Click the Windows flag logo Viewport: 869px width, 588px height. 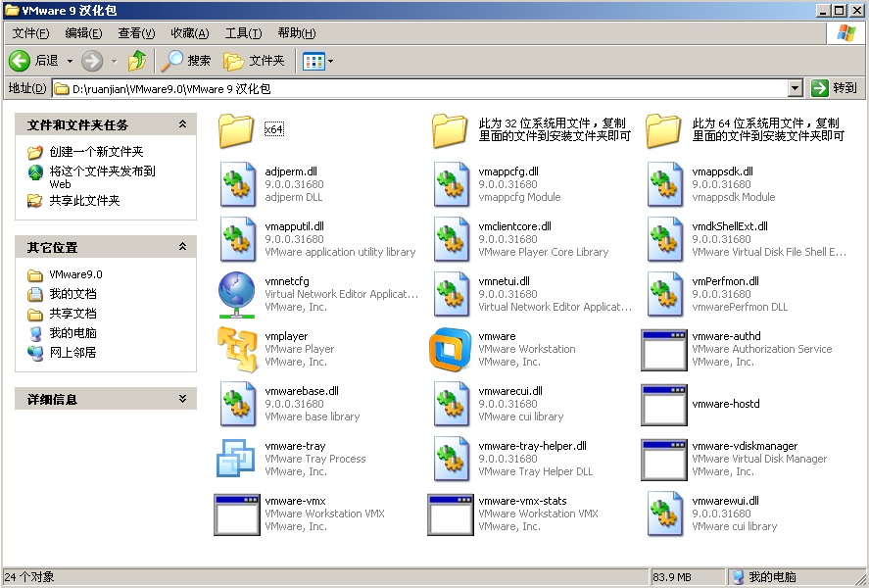tap(845, 32)
